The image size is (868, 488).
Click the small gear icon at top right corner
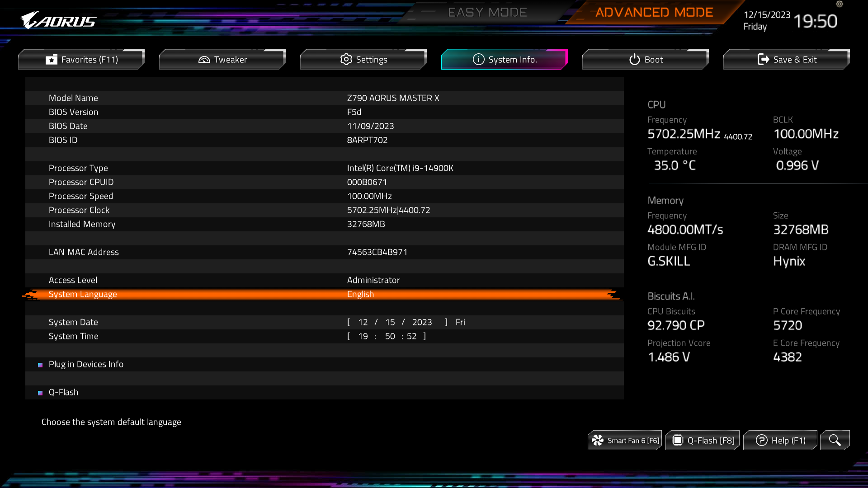pyautogui.click(x=840, y=4)
